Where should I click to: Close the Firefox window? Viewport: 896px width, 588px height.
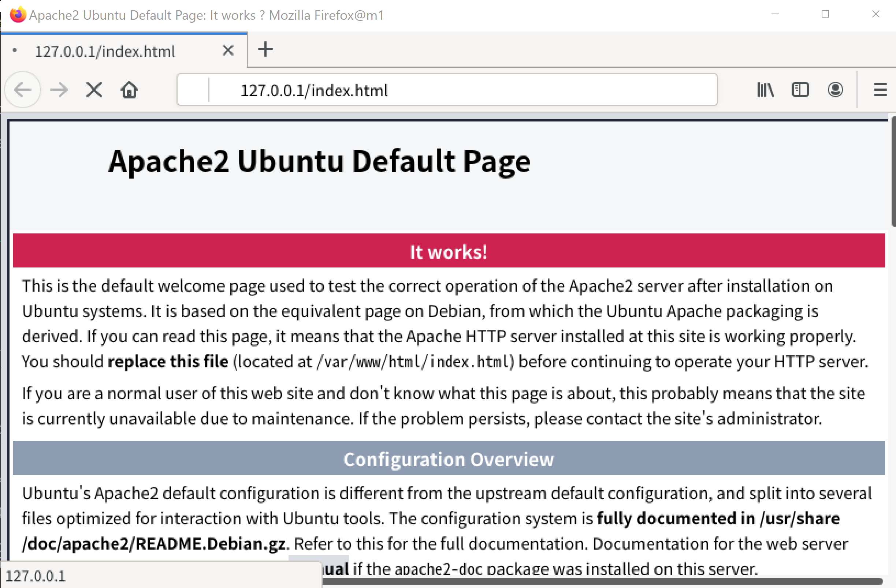point(875,14)
